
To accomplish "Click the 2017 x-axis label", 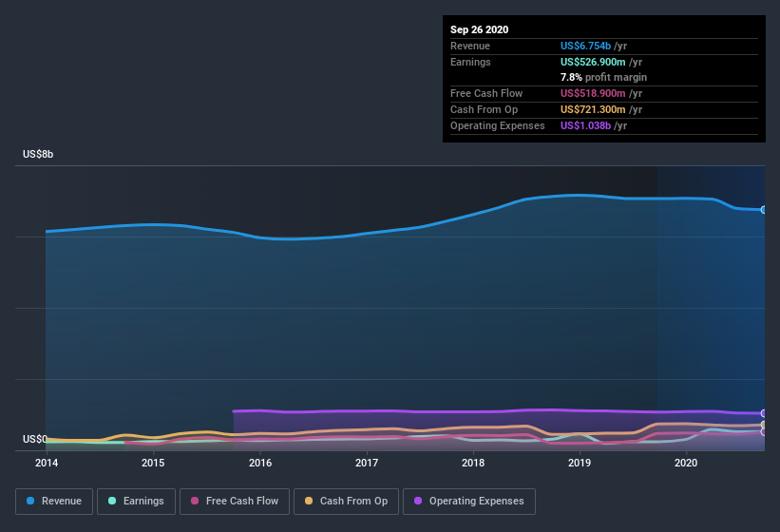I will click(x=367, y=463).
